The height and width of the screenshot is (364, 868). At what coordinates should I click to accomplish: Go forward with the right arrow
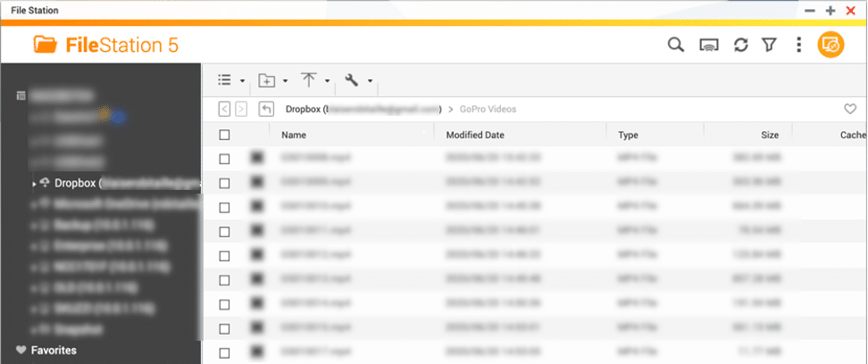pos(241,109)
